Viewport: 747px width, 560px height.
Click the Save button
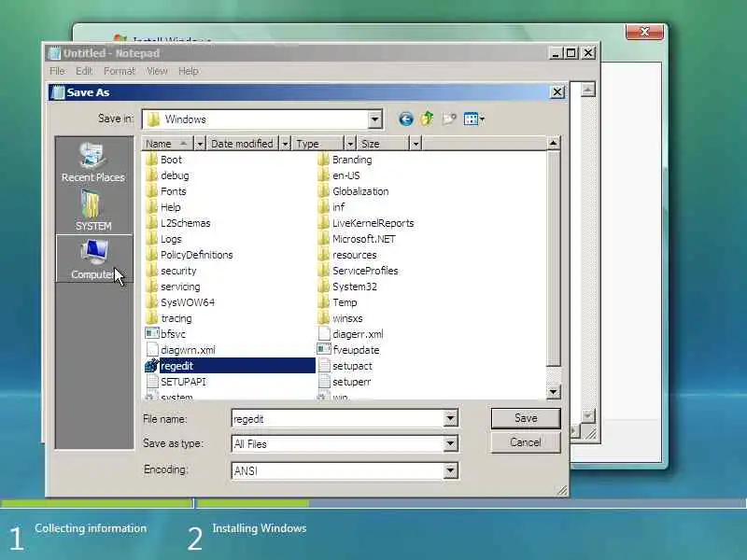click(526, 418)
